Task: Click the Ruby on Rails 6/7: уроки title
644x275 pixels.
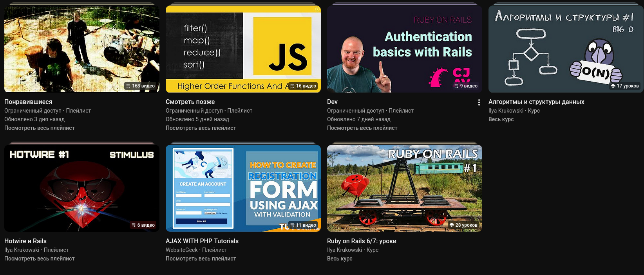Action: coord(362,241)
